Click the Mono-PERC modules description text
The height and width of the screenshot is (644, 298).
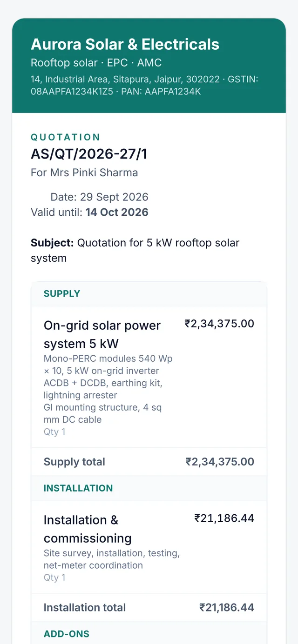point(108,389)
